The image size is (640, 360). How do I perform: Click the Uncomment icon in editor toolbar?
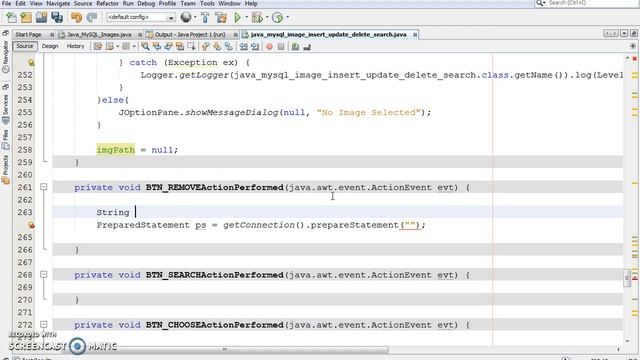[x=307, y=47]
